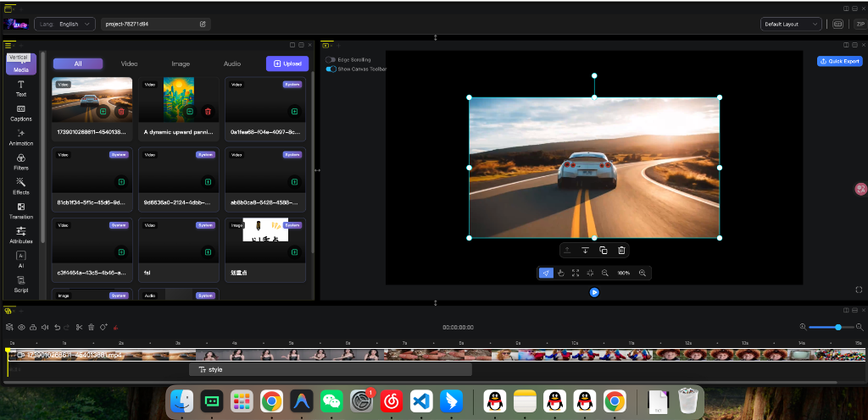Screen dimensions: 868x420
Task: Click the scissors split tool in the timeline
Action: [x=79, y=327]
